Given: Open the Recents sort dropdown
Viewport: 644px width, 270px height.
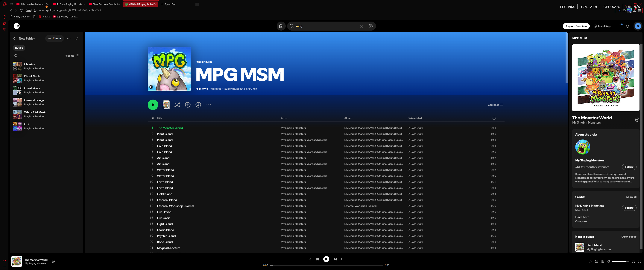Looking at the screenshot, I should [x=72, y=56].
